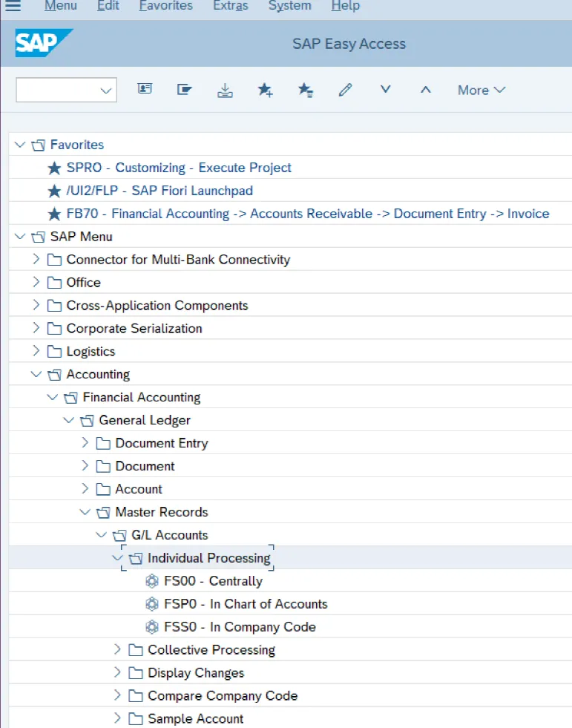This screenshot has width=572, height=728.
Task: Collapse the General Ledger node
Action: tap(69, 420)
